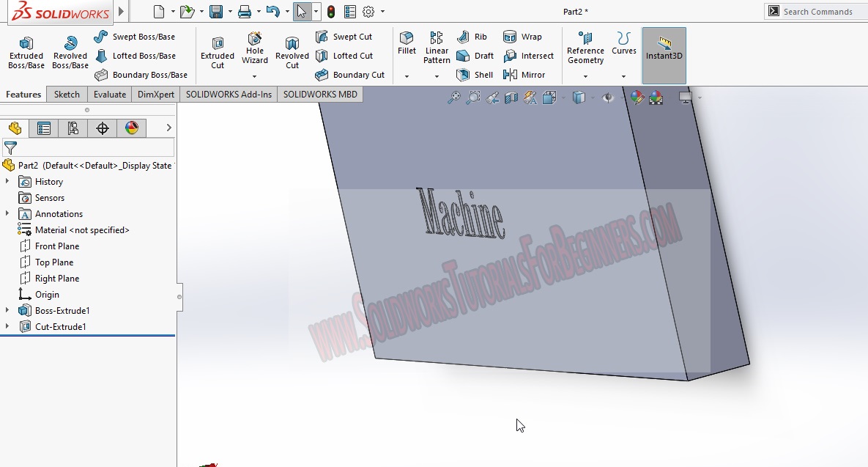Image resolution: width=868 pixels, height=467 pixels.
Task: Expand the Boss-Extrude1 tree item
Action: (6, 310)
